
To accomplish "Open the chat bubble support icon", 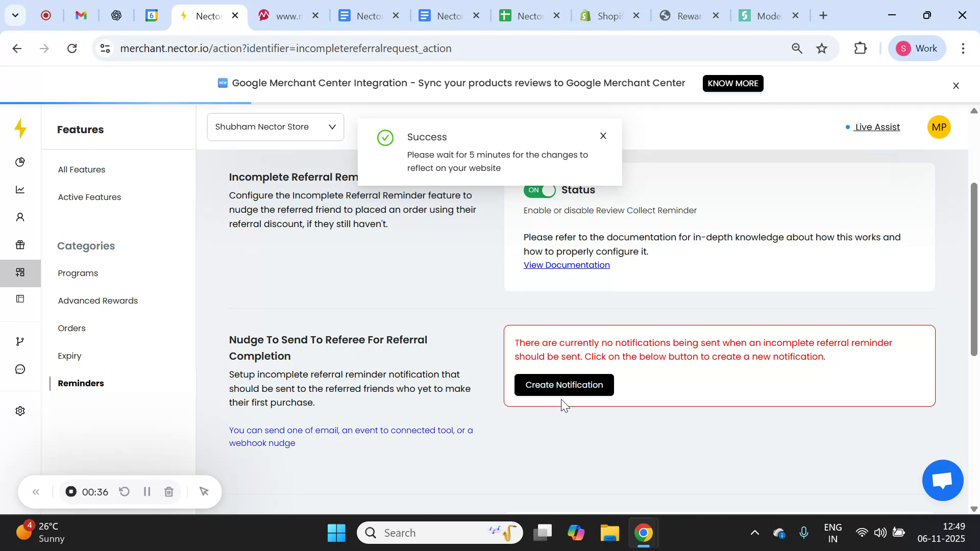I will pos(20,369).
